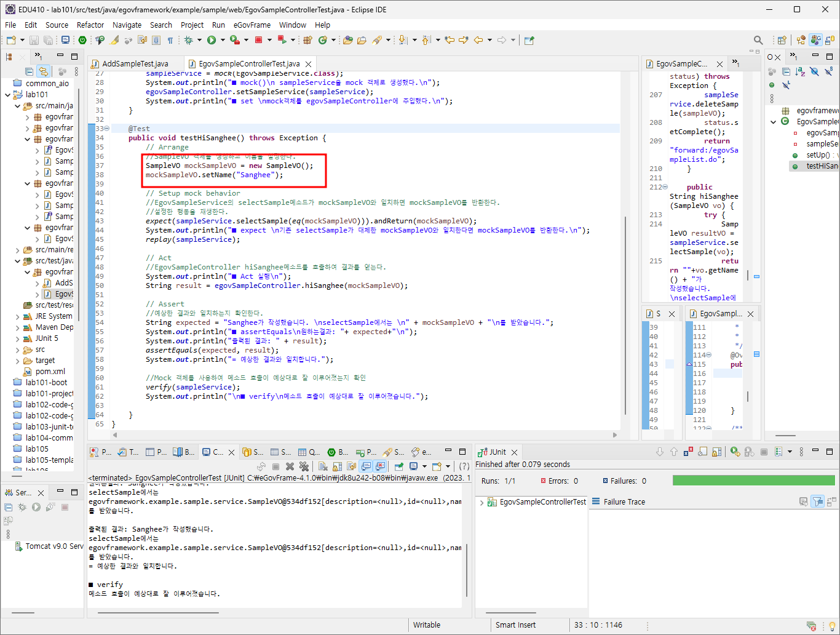
Task: Click the Previous Failed Test arrow in JUnit
Action: (x=674, y=452)
